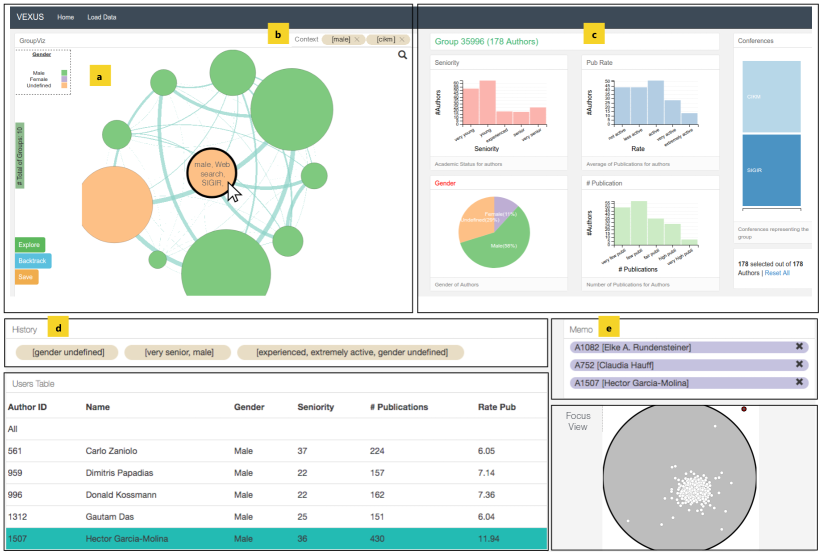Select the Carlo Zaniolo table row
Image resolution: width=823 pixels, height=557 pixels.
(x=276, y=451)
